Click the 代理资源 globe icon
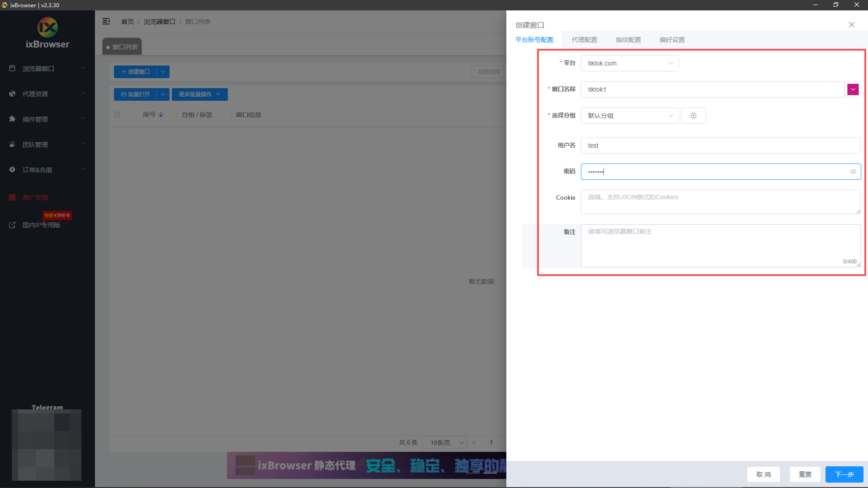Screen dimensions: 868x488 click(x=12, y=94)
